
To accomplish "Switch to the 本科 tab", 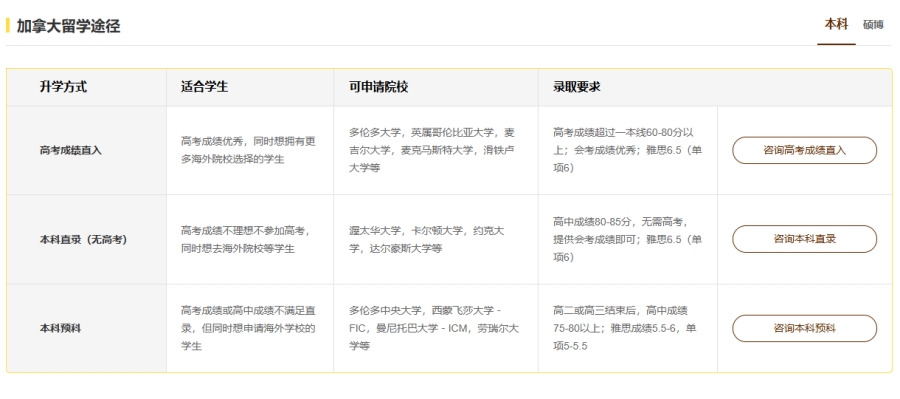I will point(836,25).
